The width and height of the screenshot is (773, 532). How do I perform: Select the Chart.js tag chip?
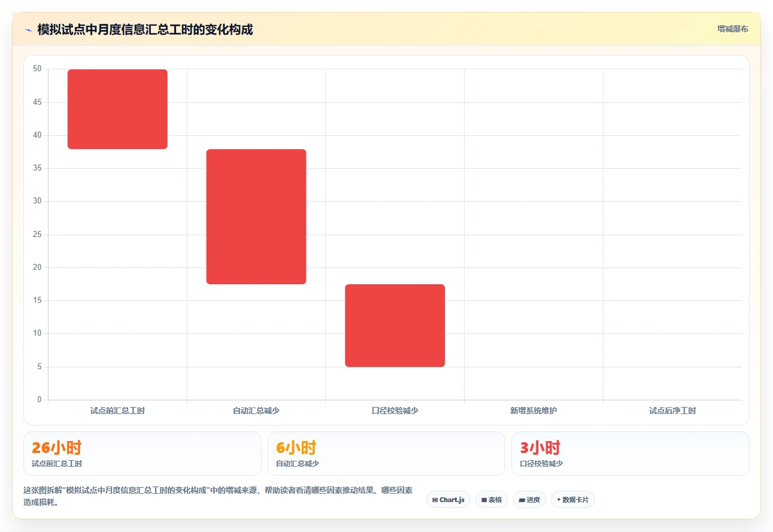pyautogui.click(x=448, y=500)
